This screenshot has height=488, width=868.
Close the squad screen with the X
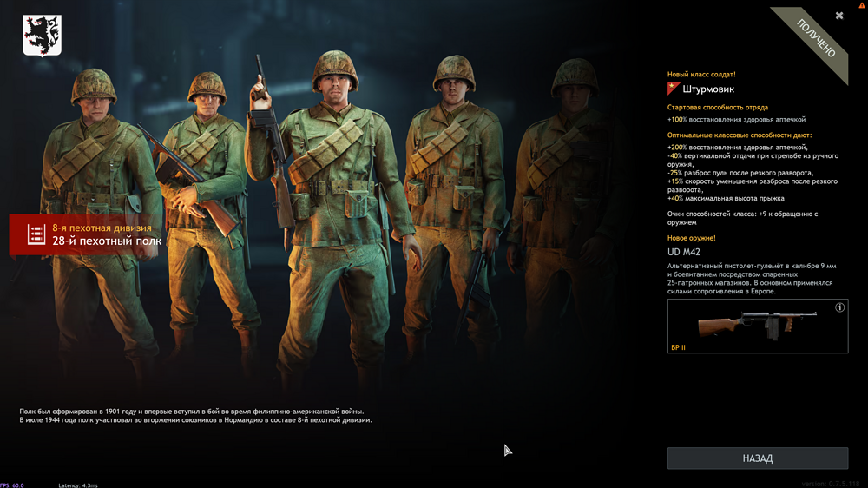click(x=839, y=16)
